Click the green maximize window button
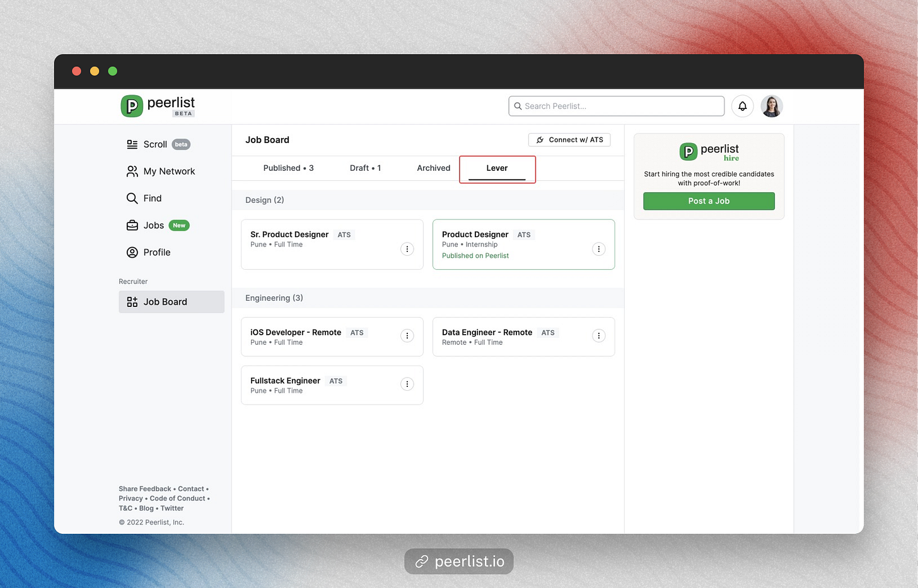This screenshot has width=918, height=588. (x=113, y=71)
